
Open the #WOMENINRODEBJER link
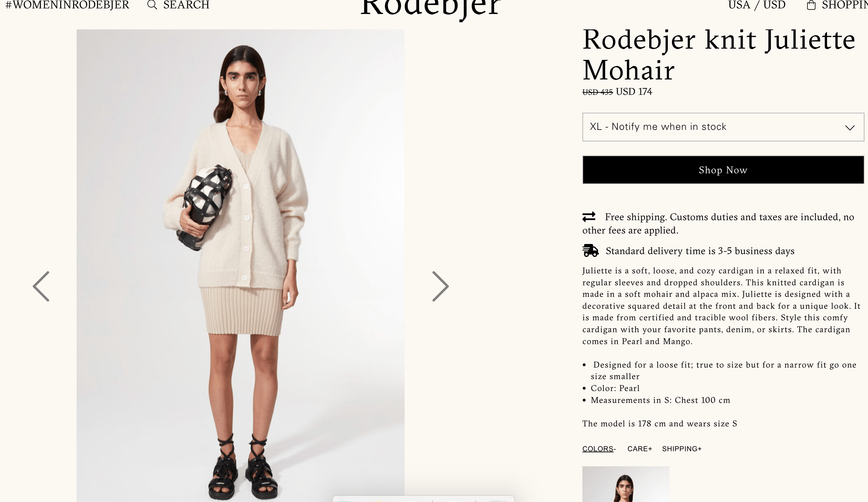(68, 5)
